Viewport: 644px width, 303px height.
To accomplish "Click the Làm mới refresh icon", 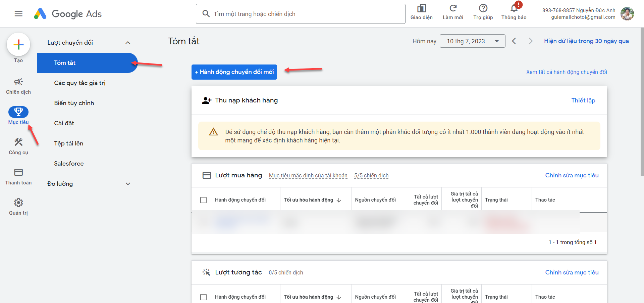I will 453,8.
